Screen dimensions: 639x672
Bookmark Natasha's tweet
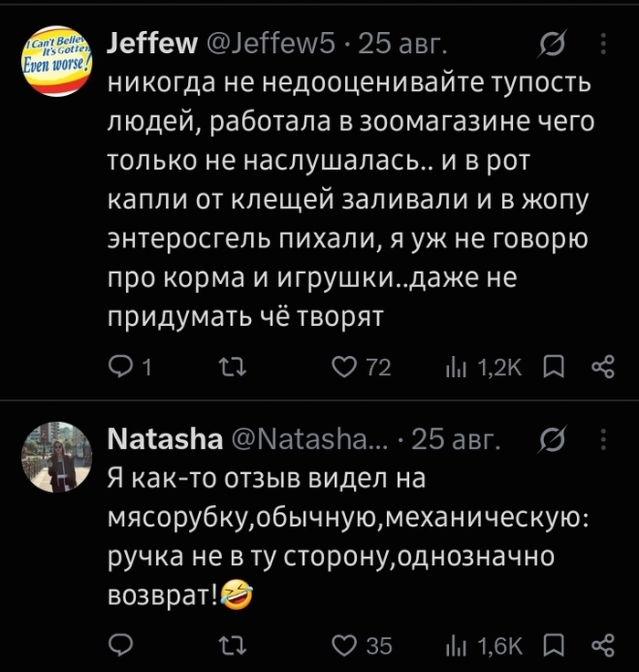[553, 645]
